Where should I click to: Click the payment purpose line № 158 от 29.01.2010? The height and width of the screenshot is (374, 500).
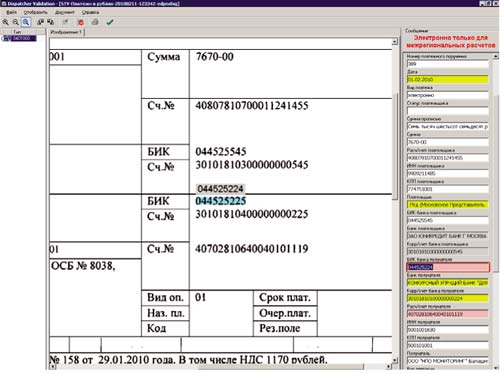point(188,360)
